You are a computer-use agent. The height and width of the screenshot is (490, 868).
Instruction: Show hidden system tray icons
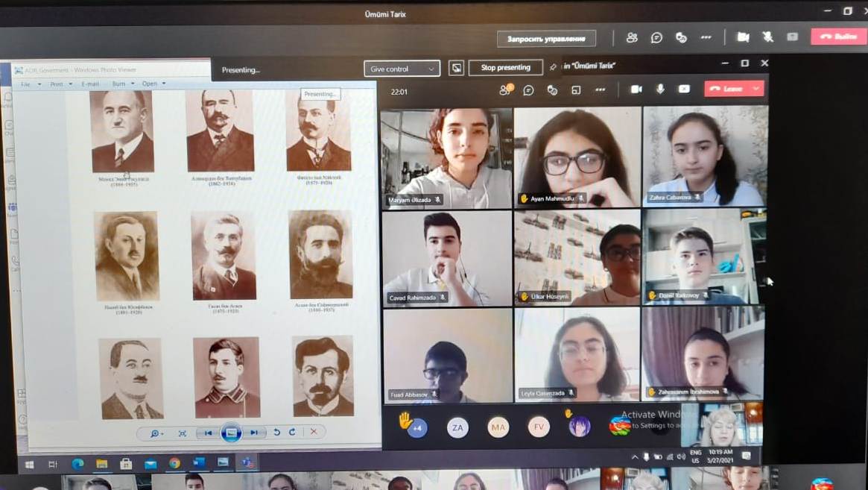coord(634,456)
